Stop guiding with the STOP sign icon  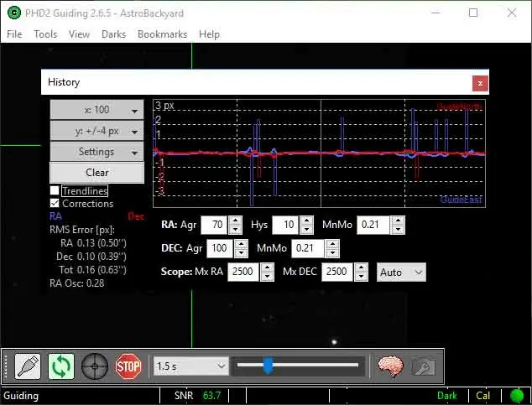(128, 366)
